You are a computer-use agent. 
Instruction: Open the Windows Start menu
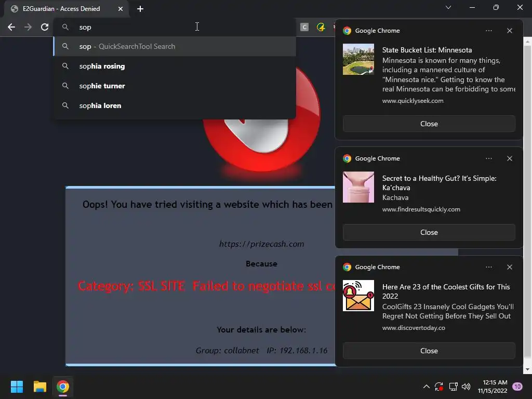click(17, 387)
